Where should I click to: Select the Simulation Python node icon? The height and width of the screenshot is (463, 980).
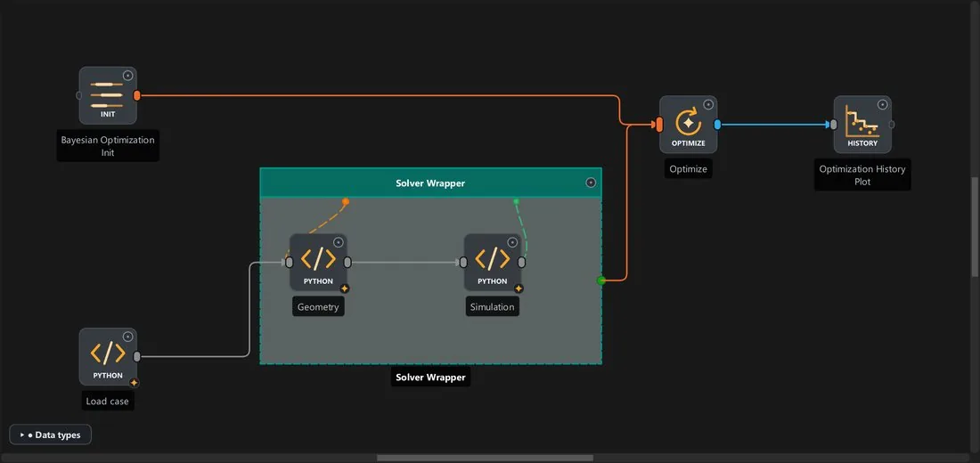click(493, 263)
